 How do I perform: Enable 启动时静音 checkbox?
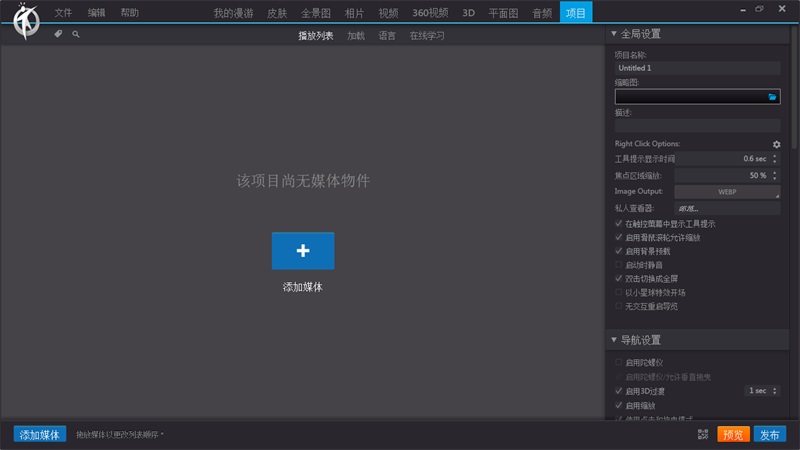[x=618, y=265]
